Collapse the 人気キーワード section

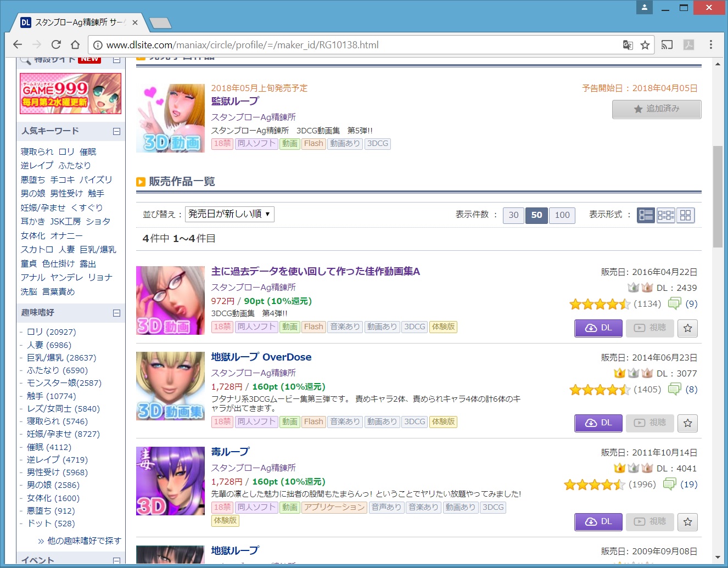[x=116, y=131]
